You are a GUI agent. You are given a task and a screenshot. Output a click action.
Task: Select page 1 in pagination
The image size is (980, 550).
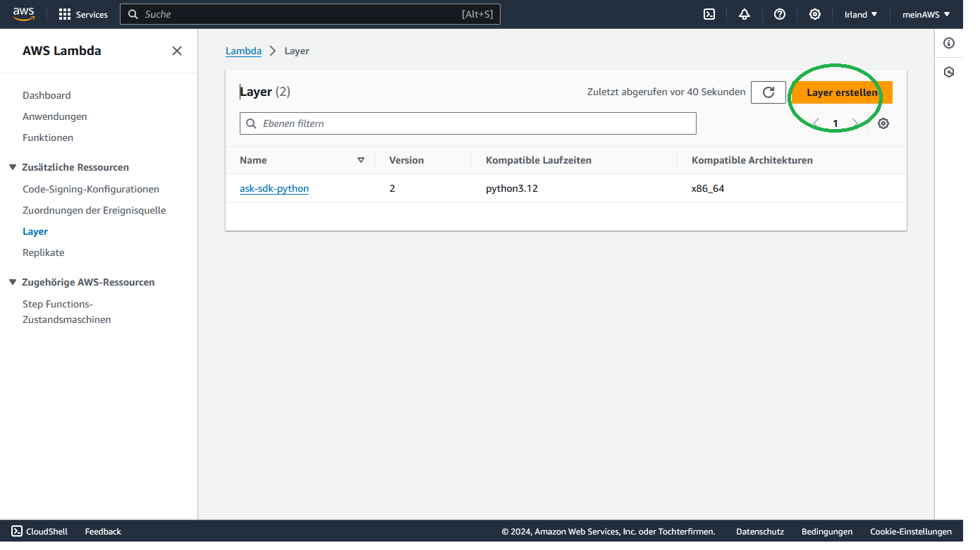[835, 123]
